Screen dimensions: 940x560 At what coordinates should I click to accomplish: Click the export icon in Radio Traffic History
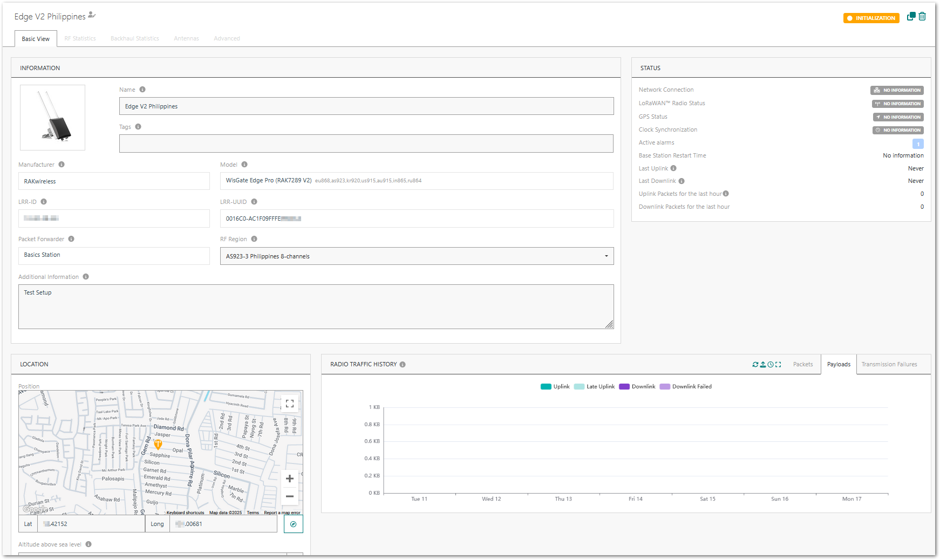coord(763,365)
